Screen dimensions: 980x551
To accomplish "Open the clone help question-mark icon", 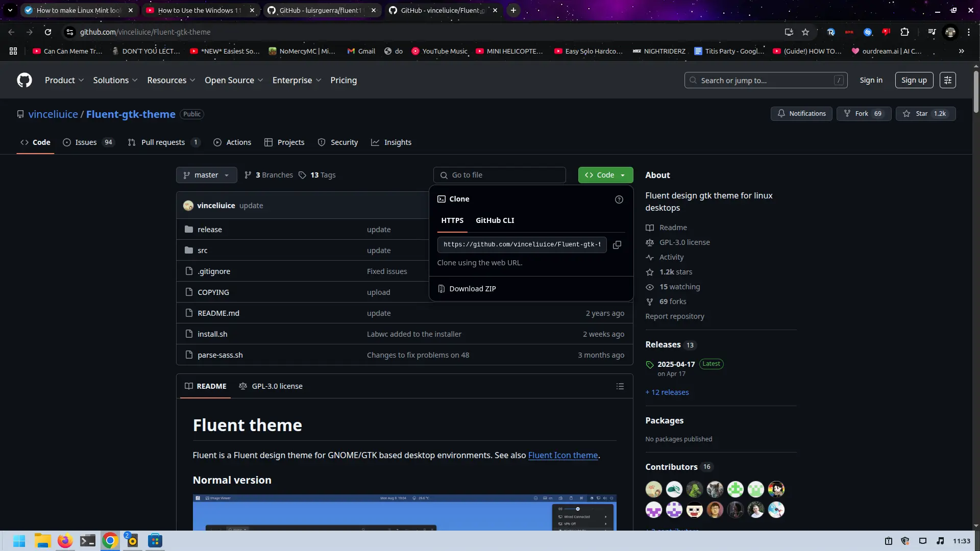I will click(x=619, y=199).
